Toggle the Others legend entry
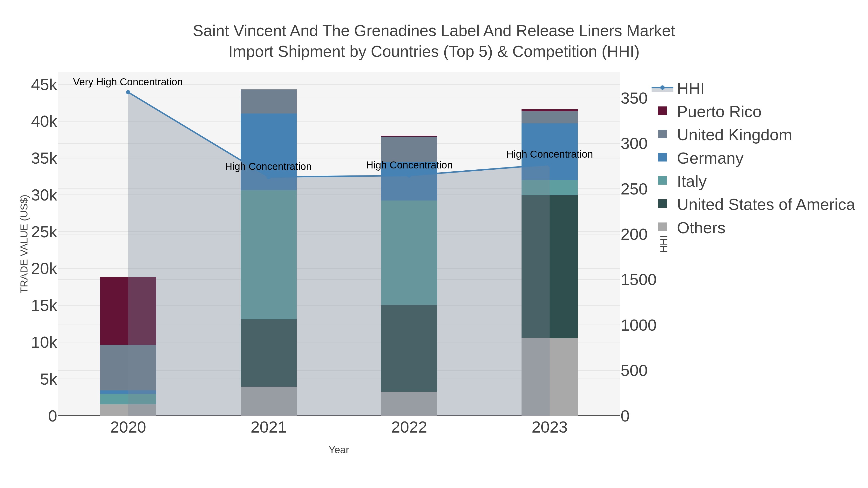 692,228
